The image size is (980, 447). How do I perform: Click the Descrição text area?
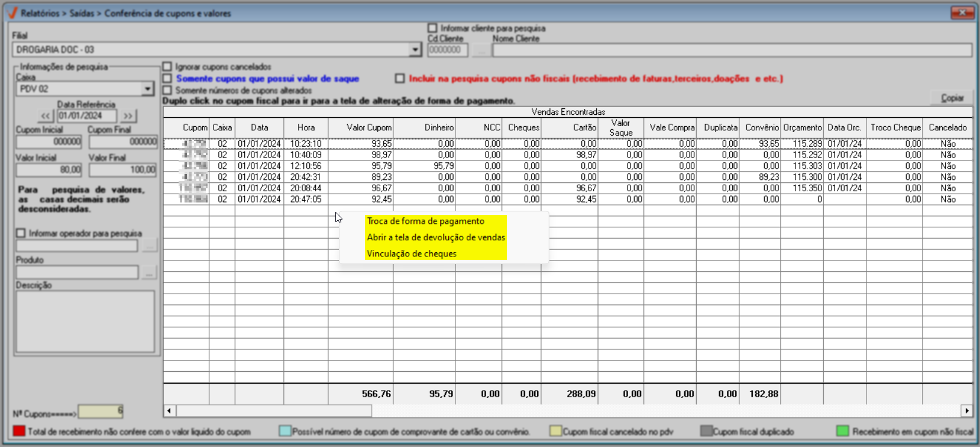coord(85,321)
